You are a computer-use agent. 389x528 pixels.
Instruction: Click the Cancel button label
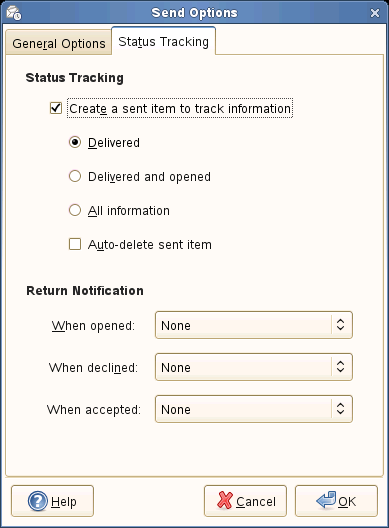point(256,501)
